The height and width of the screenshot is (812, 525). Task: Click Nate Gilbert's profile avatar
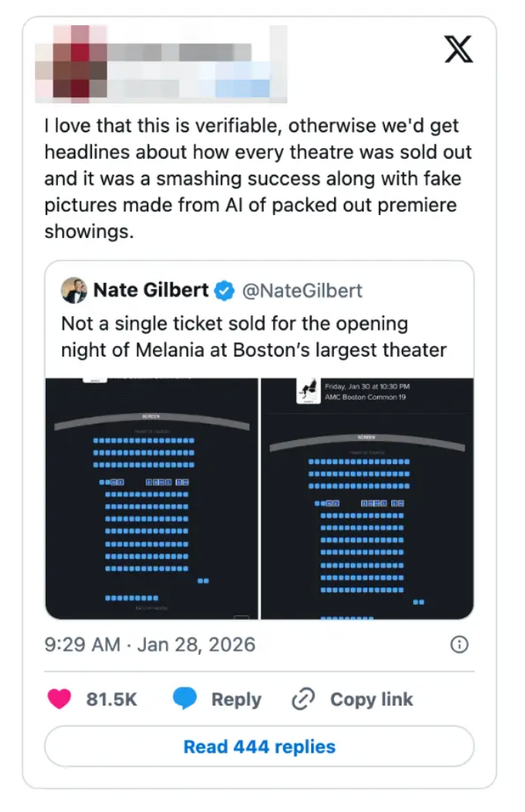pyautogui.click(x=74, y=291)
